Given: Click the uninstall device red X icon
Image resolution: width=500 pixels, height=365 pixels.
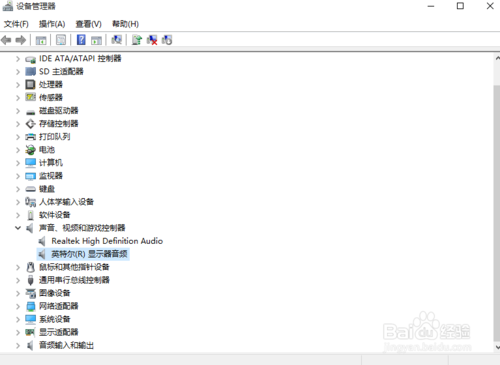Looking at the screenshot, I should 152,40.
